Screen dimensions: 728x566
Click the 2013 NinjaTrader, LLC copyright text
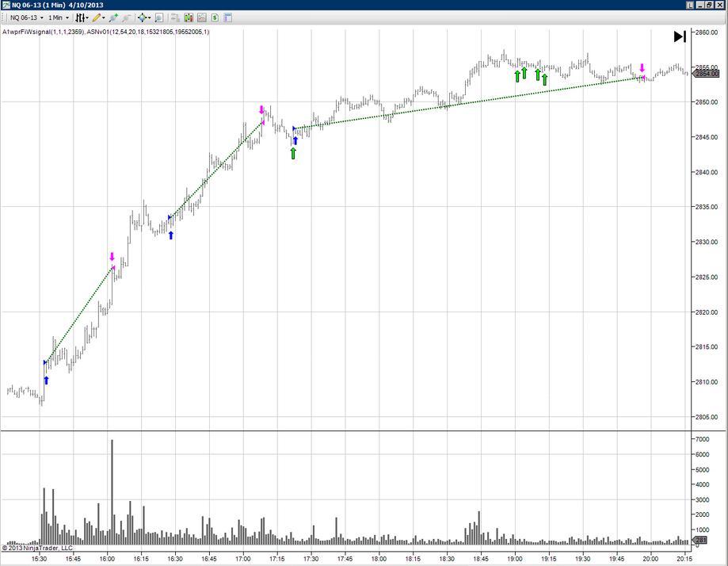click(37, 548)
